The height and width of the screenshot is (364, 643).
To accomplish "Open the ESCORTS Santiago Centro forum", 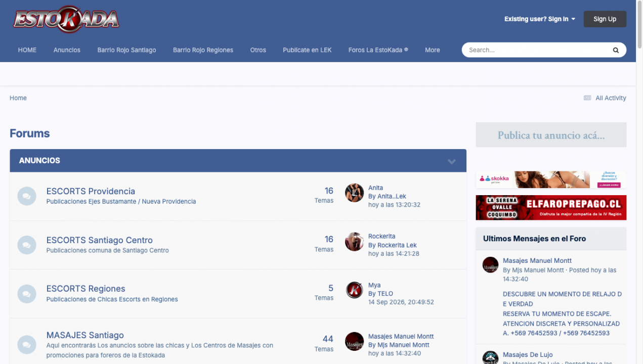I will click(x=99, y=240).
